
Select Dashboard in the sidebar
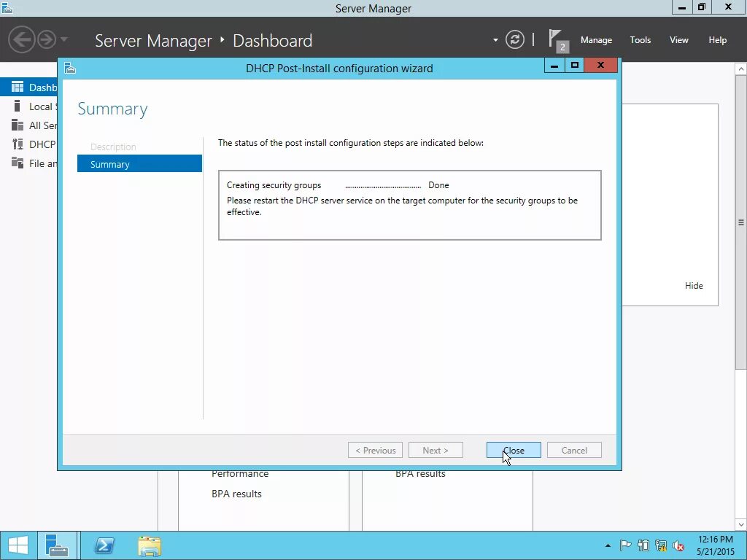coord(28,87)
